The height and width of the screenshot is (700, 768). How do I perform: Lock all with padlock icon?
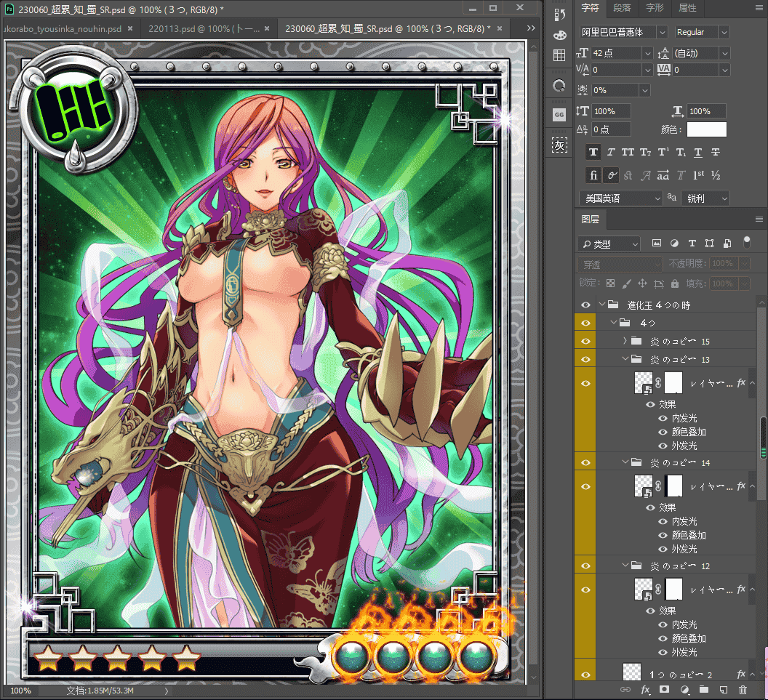pos(675,283)
